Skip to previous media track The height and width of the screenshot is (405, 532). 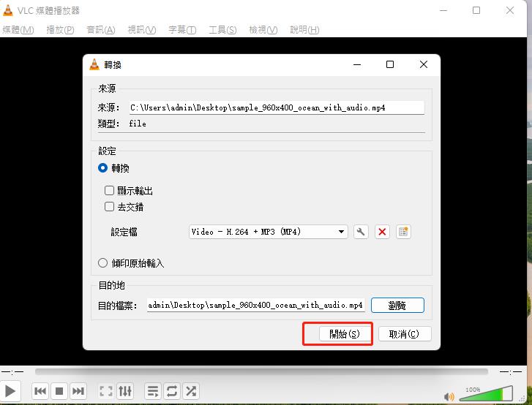(x=40, y=391)
